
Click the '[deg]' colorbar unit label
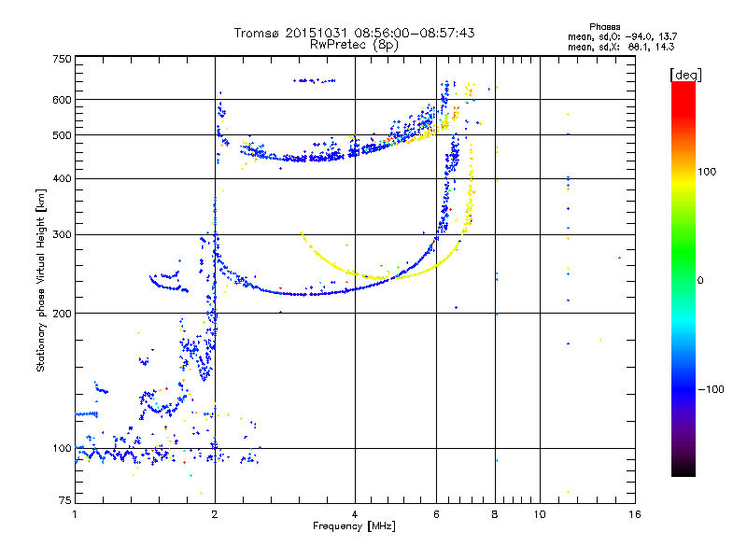pos(685,75)
